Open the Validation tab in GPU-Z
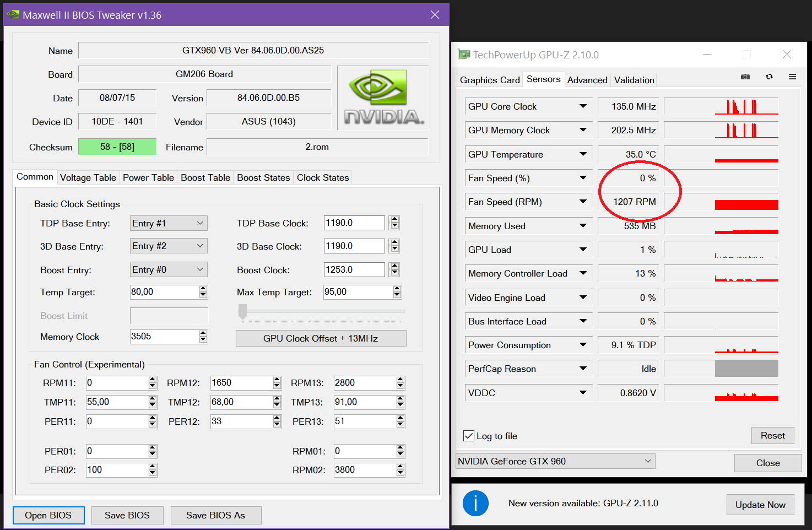This screenshot has height=530, width=812. pos(634,80)
